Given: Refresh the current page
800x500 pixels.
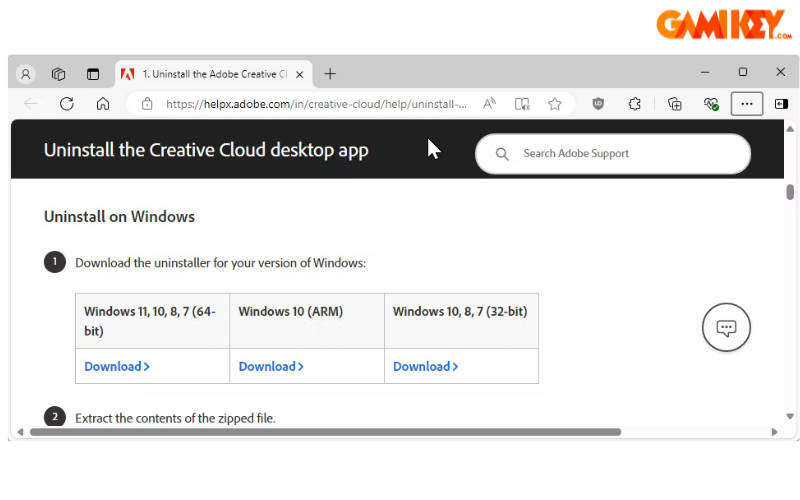Looking at the screenshot, I should [x=67, y=104].
